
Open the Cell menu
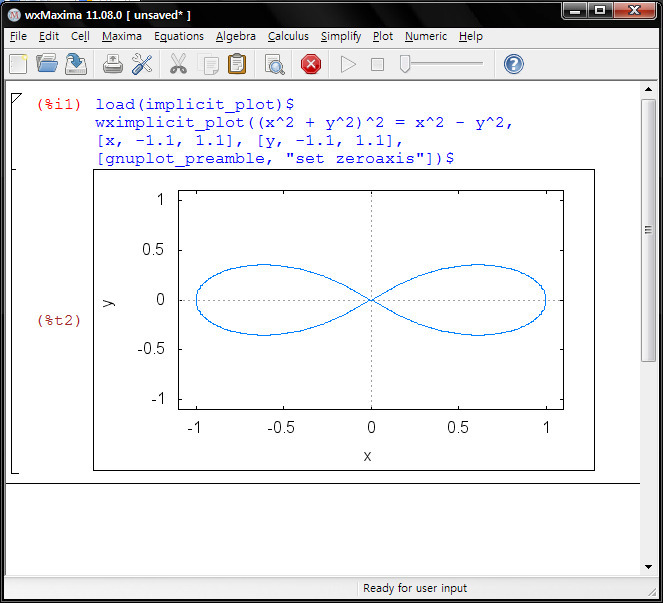tap(80, 36)
